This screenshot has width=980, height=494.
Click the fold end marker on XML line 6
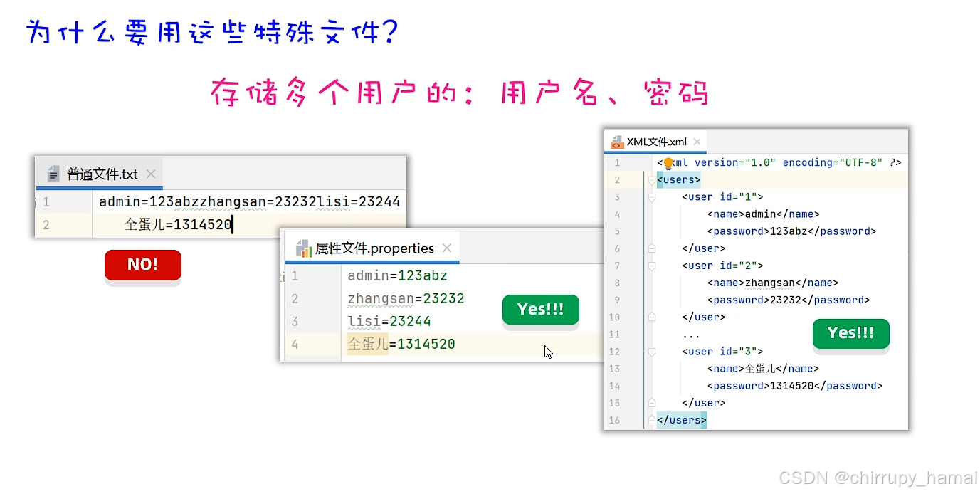click(650, 248)
